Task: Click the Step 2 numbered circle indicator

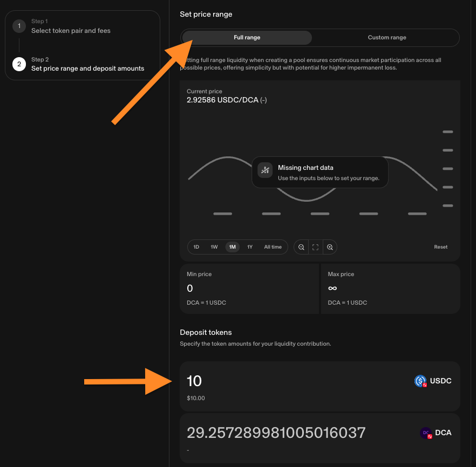Action: point(18,64)
